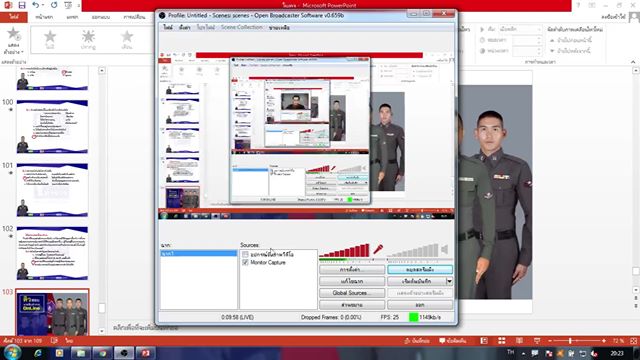This screenshot has height=360, width=640.
Task: Click the Save icon in quick access toolbar
Action: click(22, 5)
